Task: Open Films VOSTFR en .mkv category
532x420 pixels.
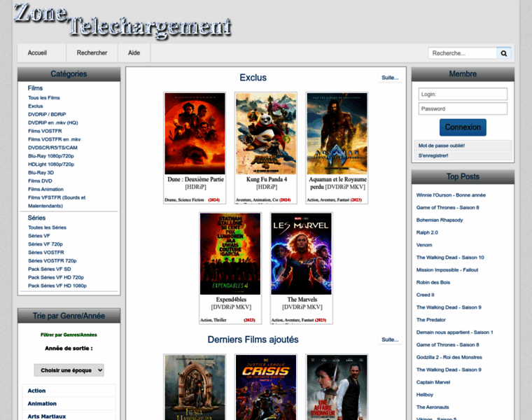Action: tap(55, 139)
